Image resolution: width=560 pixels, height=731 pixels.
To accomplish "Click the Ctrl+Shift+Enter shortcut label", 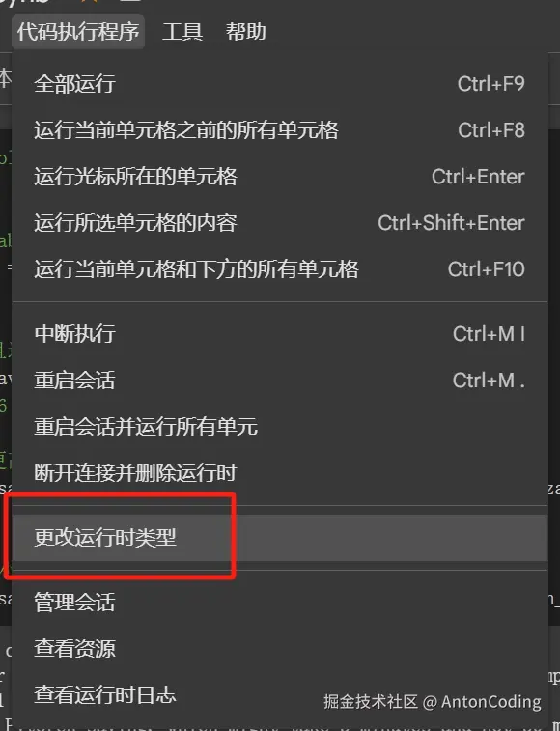I will (451, 222).
